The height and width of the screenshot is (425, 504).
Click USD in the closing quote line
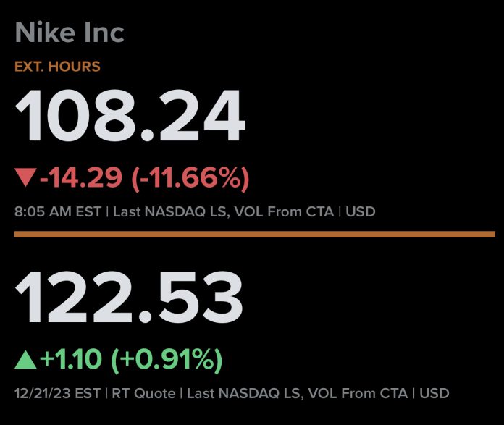pyautogui.click(x=435, y=394)
